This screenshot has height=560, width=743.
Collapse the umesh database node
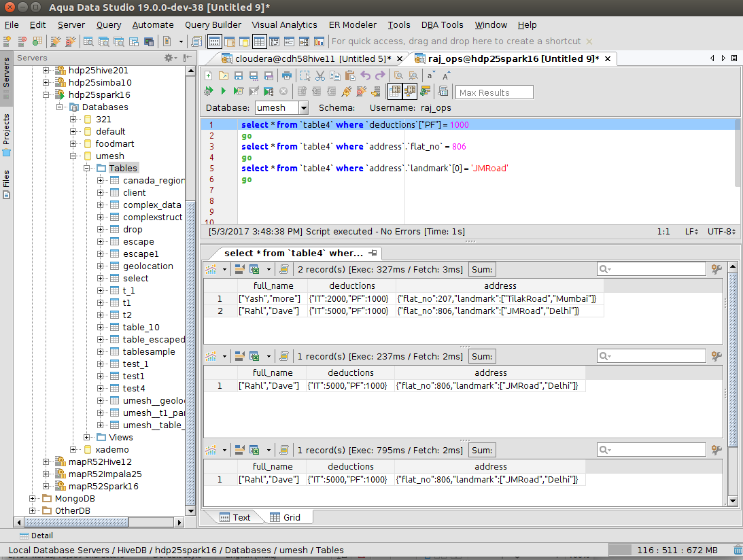pos(73,156)
